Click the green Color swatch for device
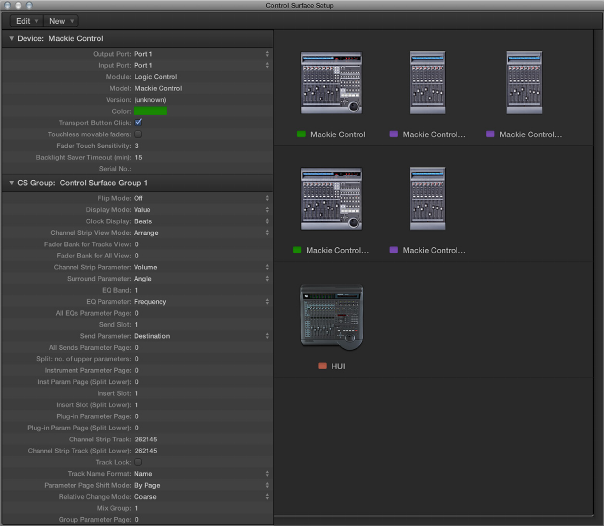604x526 pixels. pos(151,110)
